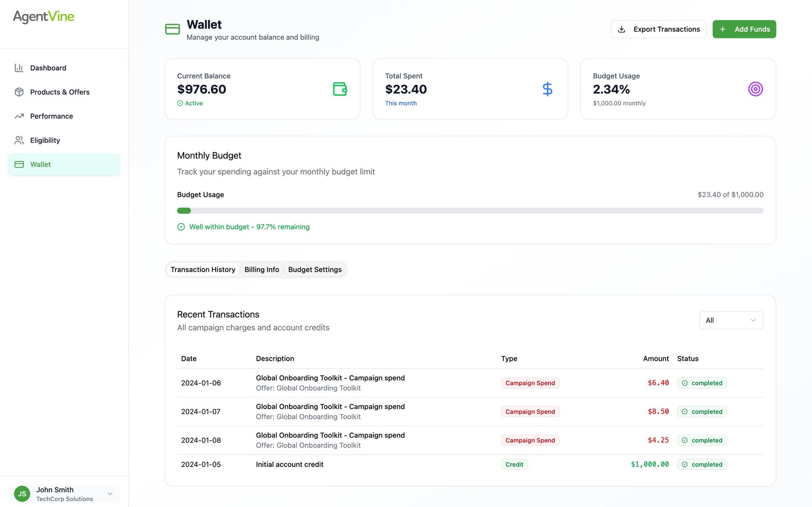Image resolution: width=812 pixels, height=507 pixels.
Task: Click the Campaign Spend badge for 2024-01-07
Action: tap(530, 412)
